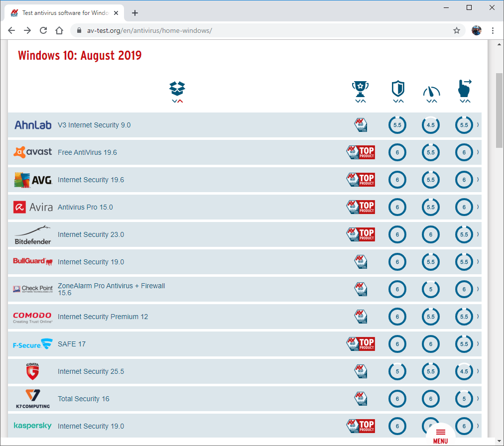This screenshot has width=504, height=446.
Task: Open the Chrome three-dot menu
Action: (x=493, y=30)
